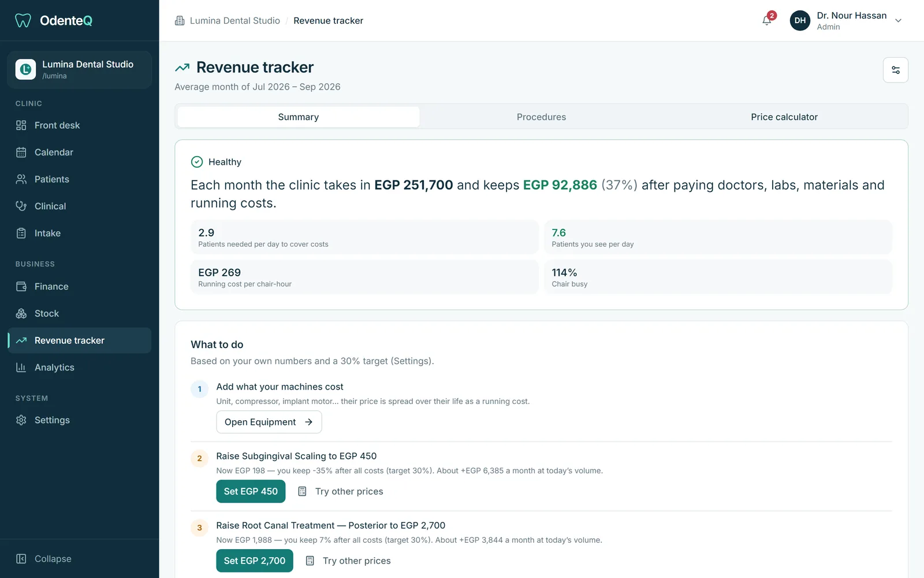Open the Intake page
The image size is (924, 578).
click(x=80, y=234)
